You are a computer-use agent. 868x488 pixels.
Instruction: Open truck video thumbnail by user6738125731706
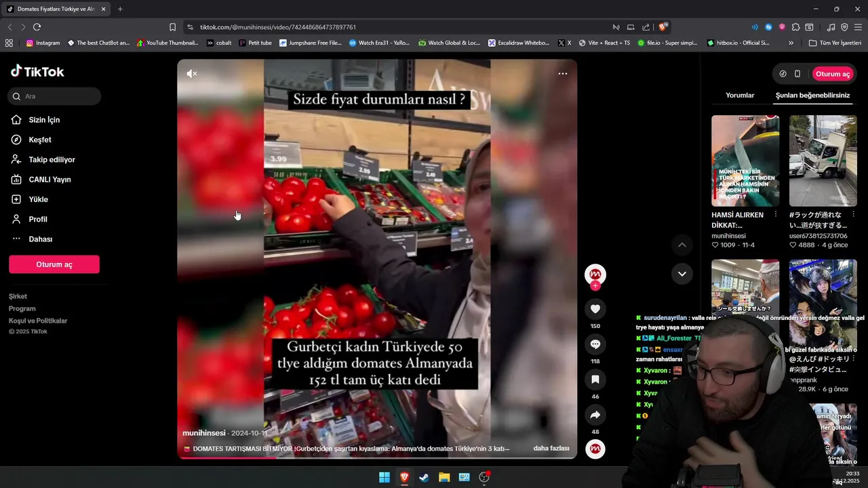pyautogui.click(x=823, y=161)
